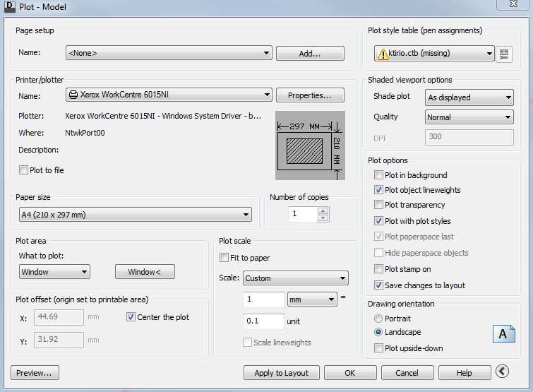Select Portrait orientation

pyautogui.click(x=378, y=319)
